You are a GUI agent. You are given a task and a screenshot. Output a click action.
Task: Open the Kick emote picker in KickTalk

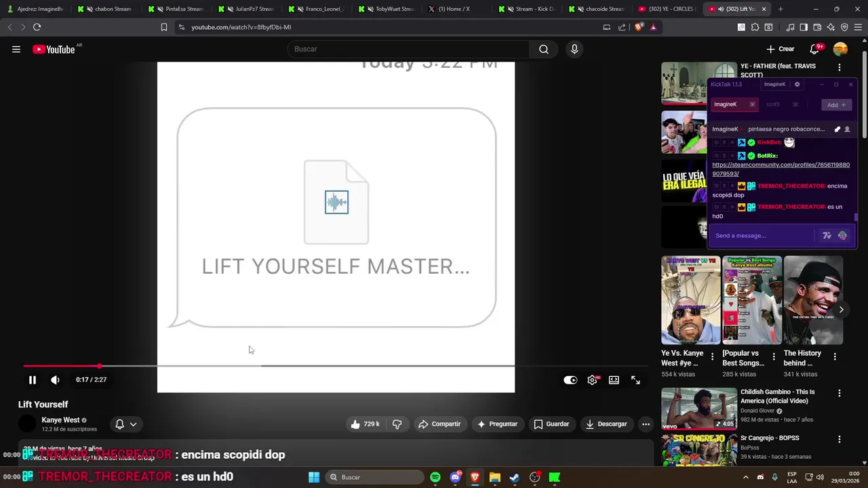coord(842,236)
